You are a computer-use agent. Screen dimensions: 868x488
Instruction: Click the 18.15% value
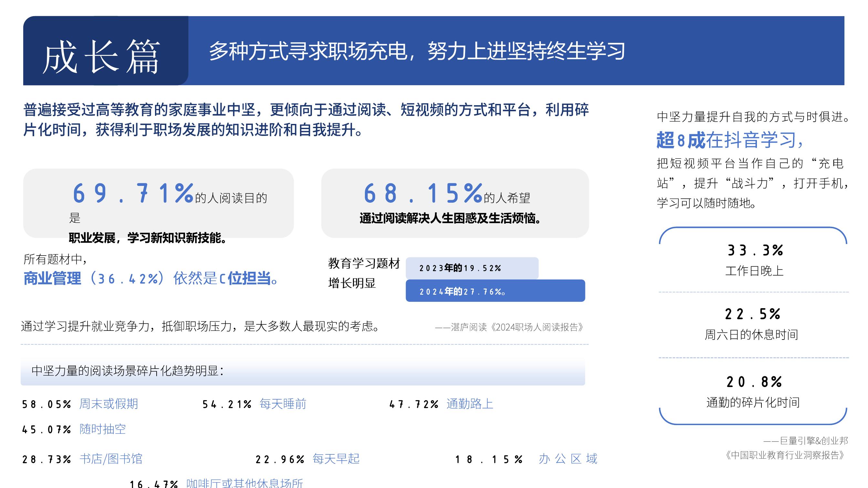tap(489, 459)
